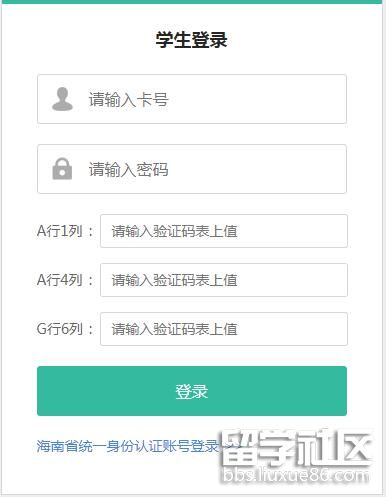Focus the 请输入卡号 card number input

(x=192, y=99)
